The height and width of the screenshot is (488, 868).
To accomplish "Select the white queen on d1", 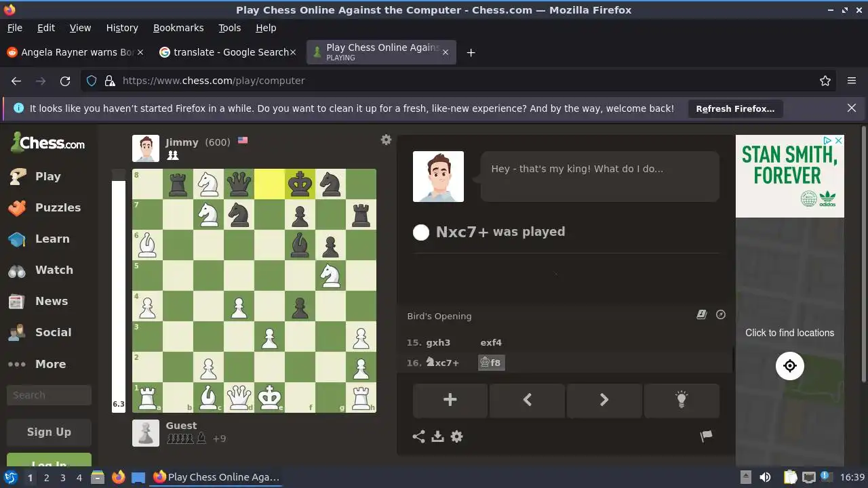I will [x=239, y=398].
